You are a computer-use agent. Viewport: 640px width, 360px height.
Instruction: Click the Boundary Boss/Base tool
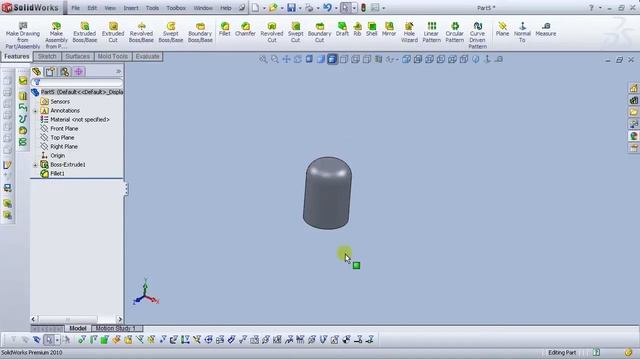pyautogui.click(x=200, y=33)
